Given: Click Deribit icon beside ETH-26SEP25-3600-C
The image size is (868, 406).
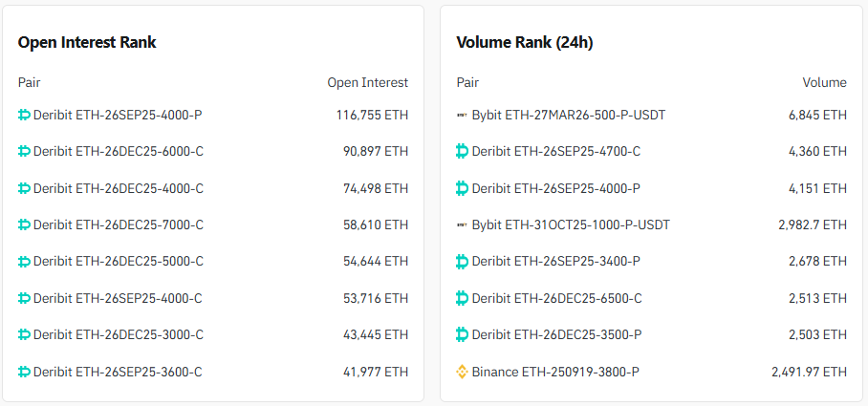Looking at the screenshot, I should [x=24, y=372].
